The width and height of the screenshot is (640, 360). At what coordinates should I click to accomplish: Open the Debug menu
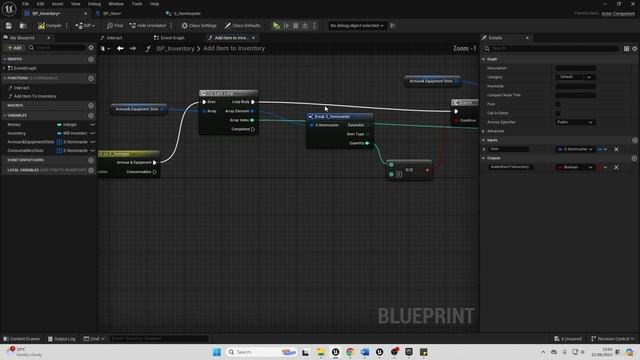pos(94,4)
